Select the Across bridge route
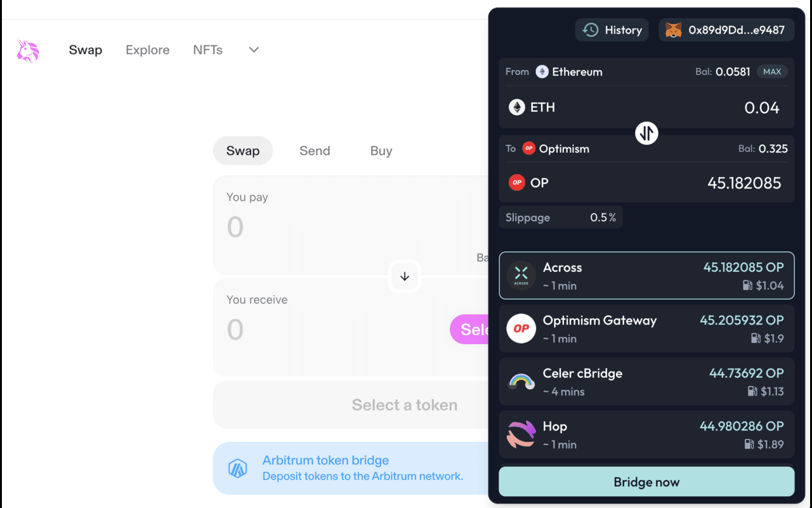The height and width of the screenshot is (508, 812). (646, 276)
